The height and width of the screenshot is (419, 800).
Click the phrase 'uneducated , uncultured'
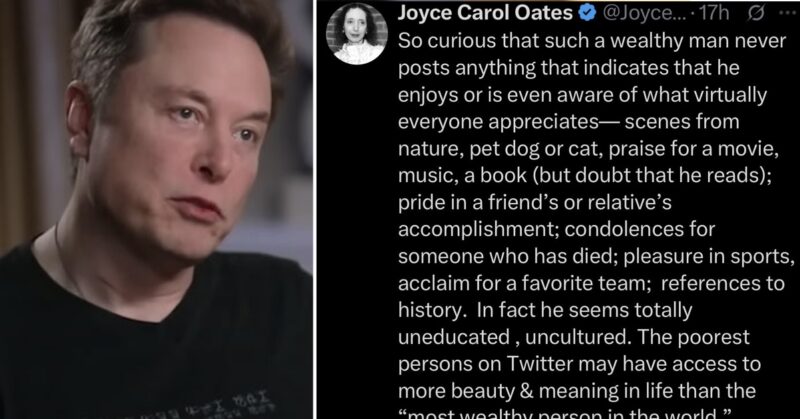513,337
